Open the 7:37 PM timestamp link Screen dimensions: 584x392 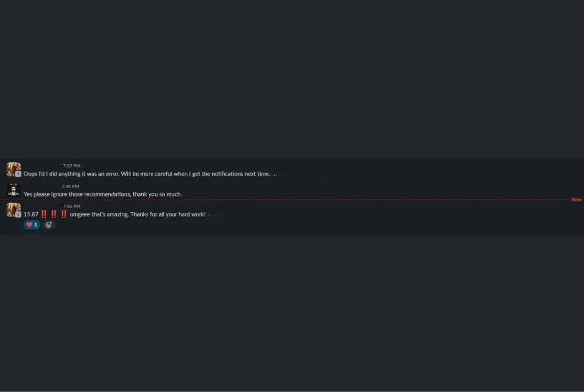click(x=71, y=166)
